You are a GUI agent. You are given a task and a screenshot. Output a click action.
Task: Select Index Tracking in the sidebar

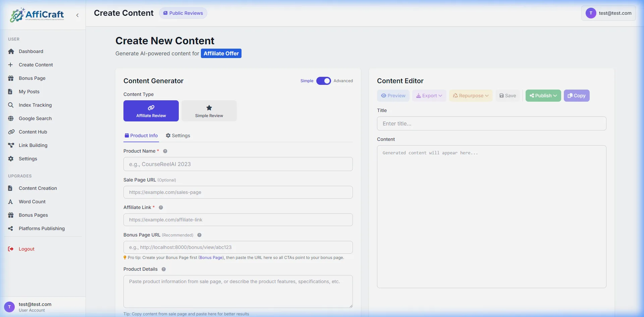[35, 105]
